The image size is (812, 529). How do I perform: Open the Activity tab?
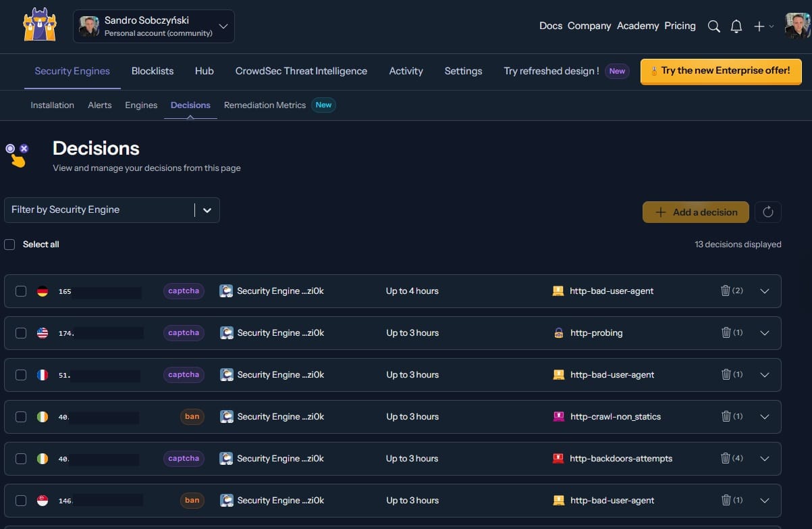click(406, 71)
